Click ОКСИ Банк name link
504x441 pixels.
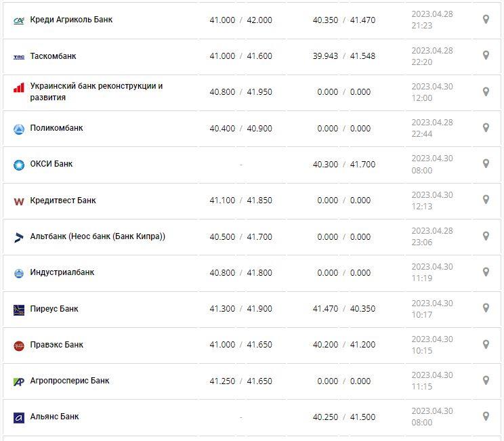pos(51,164)
